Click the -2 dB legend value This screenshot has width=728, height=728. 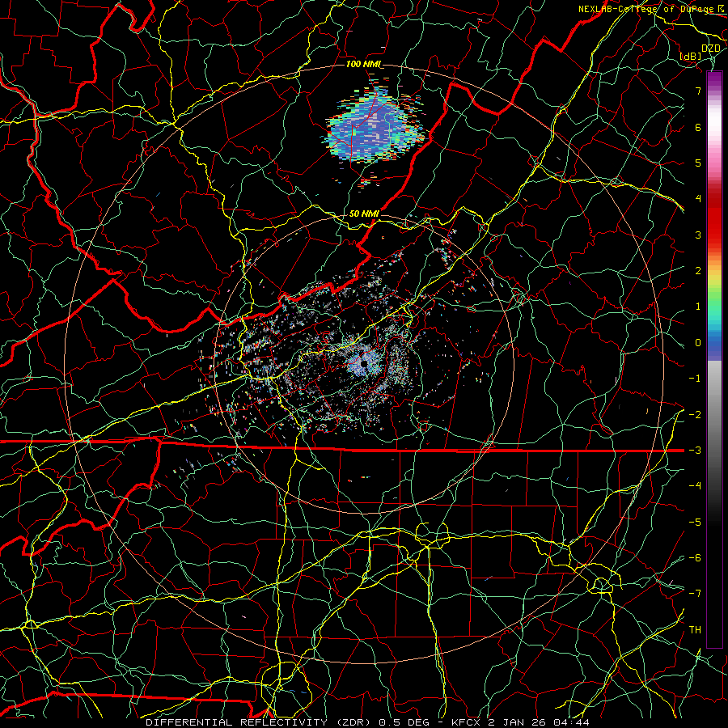(695, 414)
